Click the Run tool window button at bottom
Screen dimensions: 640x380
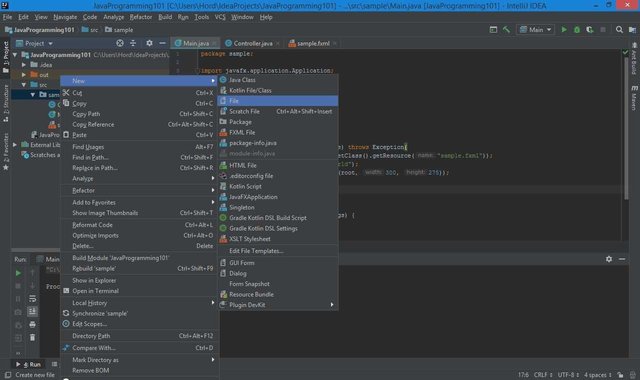point(29,364)
